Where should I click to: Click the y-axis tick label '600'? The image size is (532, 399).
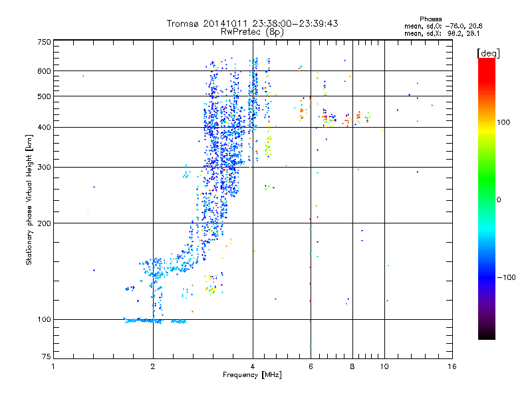[x=44, y=71]
